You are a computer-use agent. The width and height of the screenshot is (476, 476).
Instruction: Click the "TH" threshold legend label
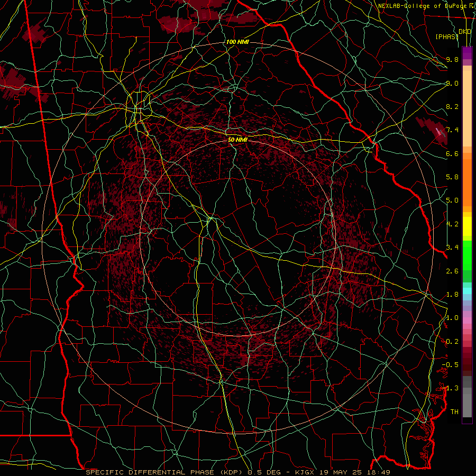point(454,412)
